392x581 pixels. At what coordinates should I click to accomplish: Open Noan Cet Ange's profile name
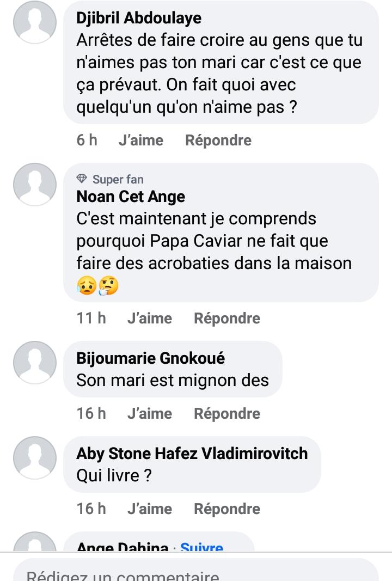pyautogui.click(x=131, y=197)
